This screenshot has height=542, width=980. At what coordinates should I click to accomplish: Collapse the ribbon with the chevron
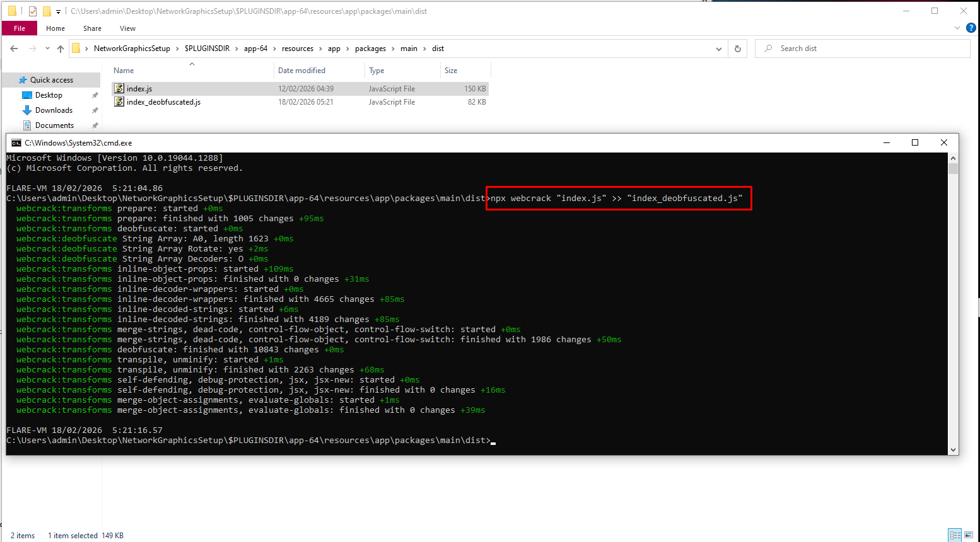(x=957, y=28)
